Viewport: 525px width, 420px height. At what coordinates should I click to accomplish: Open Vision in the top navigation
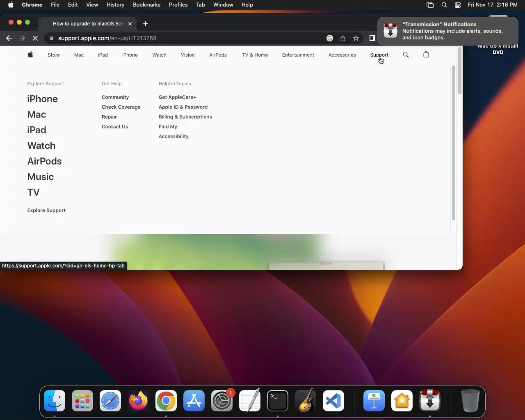click(x=188, y=55)
